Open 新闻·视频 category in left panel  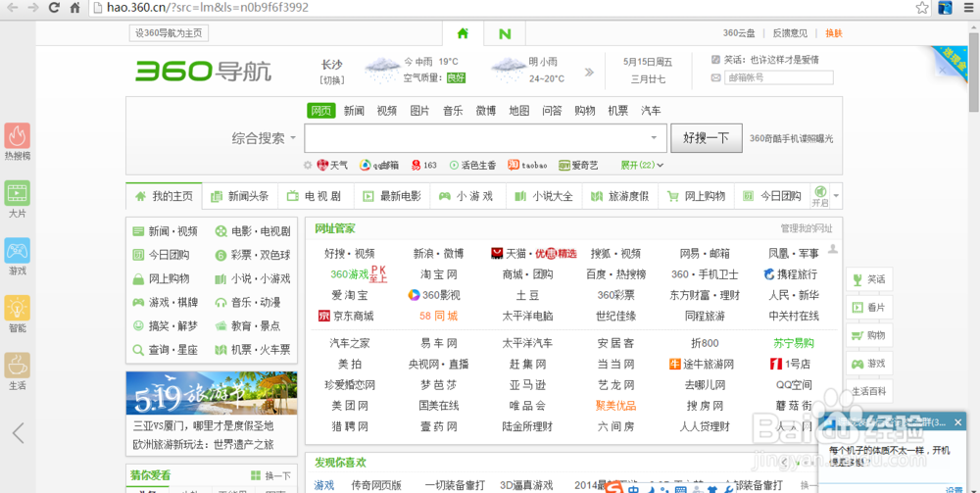point(166,231)
